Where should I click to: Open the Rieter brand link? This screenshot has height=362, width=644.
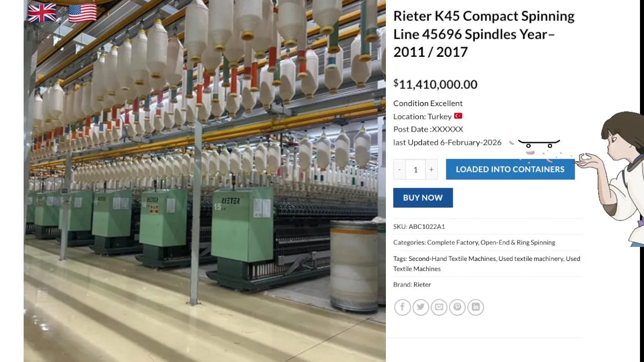[422, 285]
